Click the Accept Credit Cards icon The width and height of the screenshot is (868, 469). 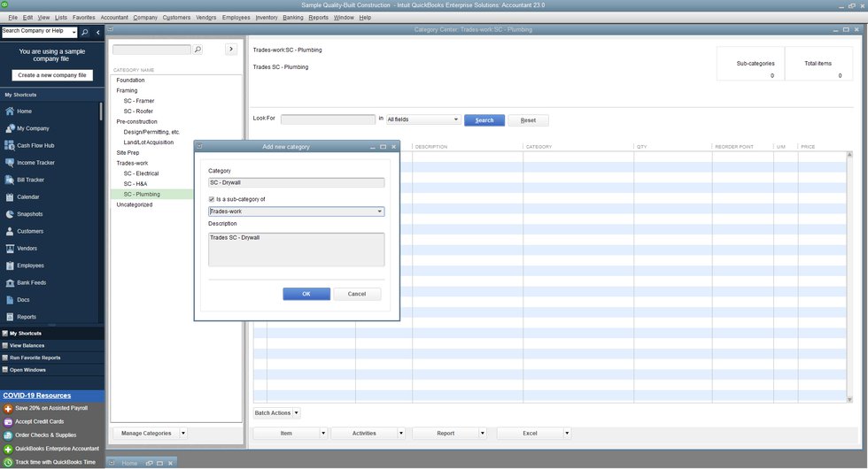[x=8, y=422]
